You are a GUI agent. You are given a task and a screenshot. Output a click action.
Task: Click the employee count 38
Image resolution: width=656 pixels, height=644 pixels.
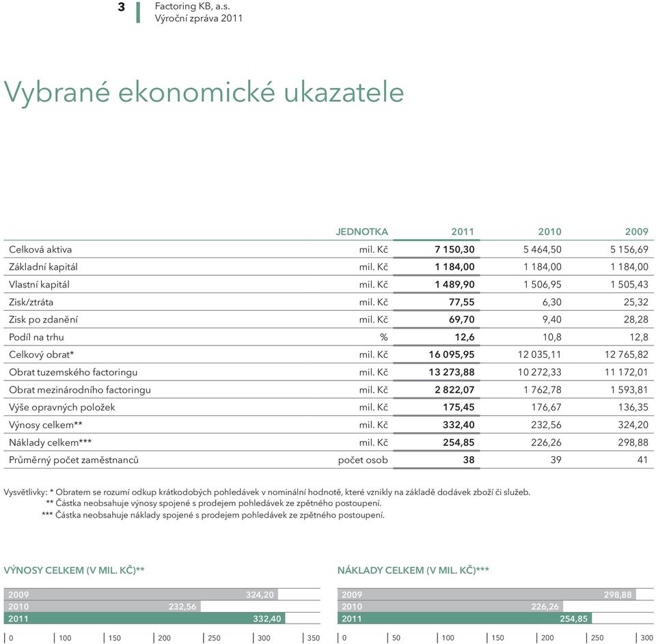(469, 460)
